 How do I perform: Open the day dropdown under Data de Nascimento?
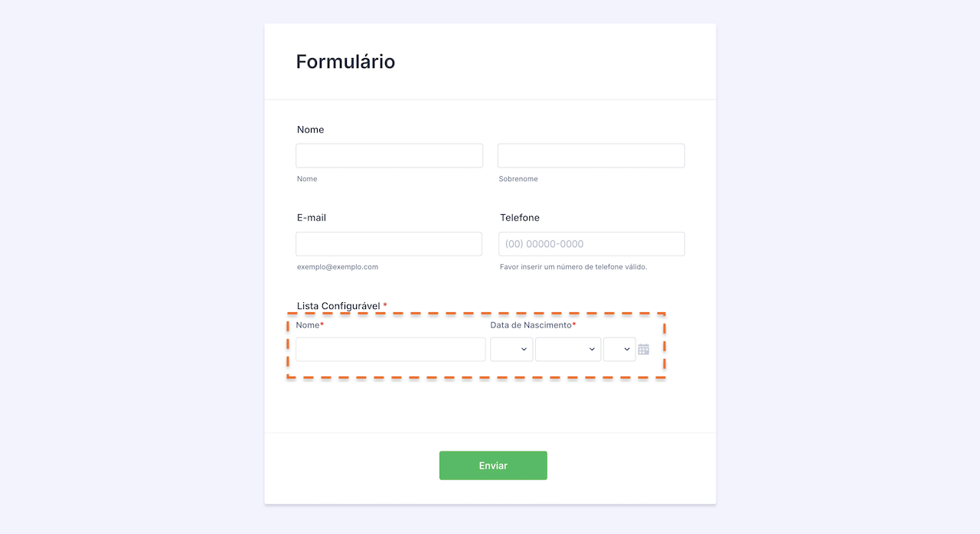tap(511, 349)
